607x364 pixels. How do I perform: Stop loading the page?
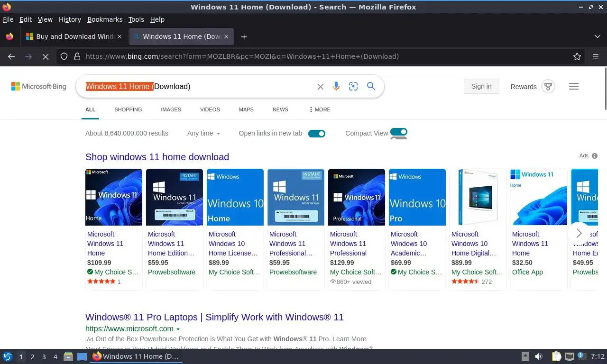click(46, 56)
